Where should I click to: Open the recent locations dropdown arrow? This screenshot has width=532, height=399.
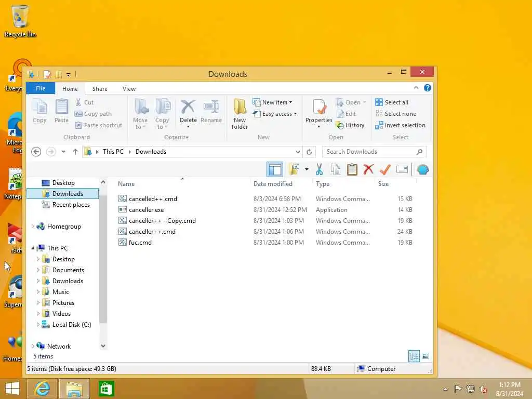click(63, 152)
